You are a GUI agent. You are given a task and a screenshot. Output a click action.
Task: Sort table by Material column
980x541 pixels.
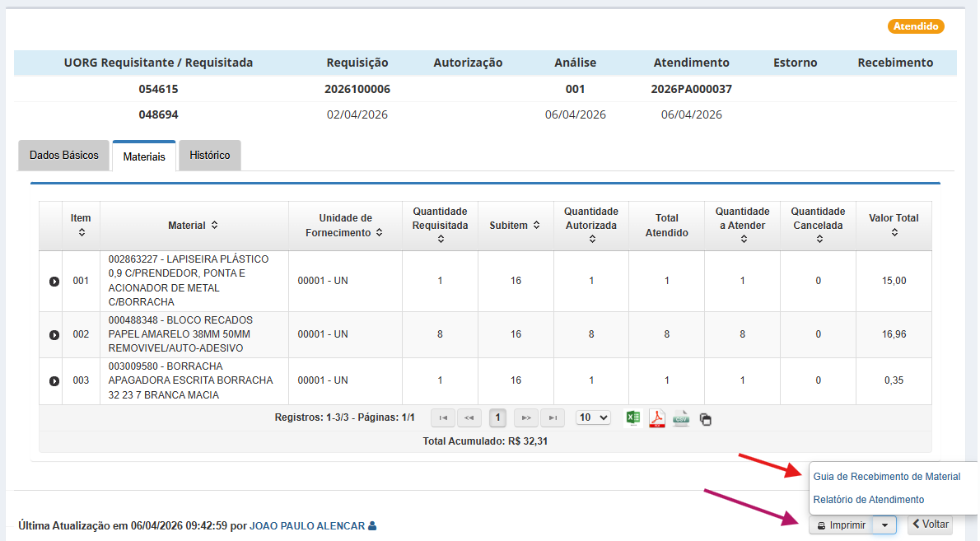click(x=194, y=225)
